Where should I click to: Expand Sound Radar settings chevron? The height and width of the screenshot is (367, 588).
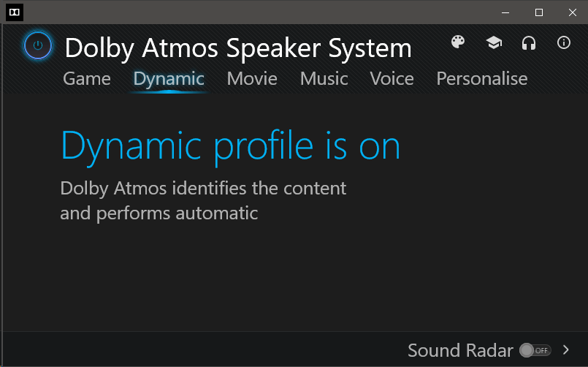point(566,349)
